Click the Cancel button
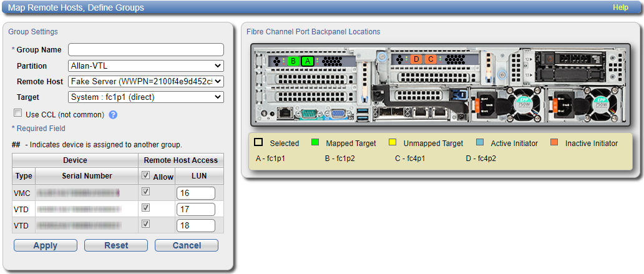This screenshot has height=274, width=644. [187, 245]
